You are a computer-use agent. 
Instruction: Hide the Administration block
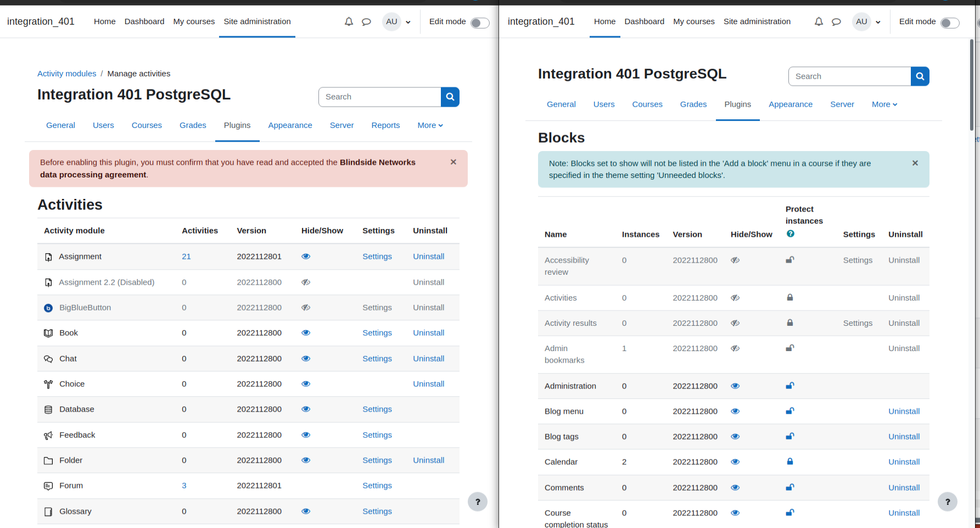(x=735, y=386)
